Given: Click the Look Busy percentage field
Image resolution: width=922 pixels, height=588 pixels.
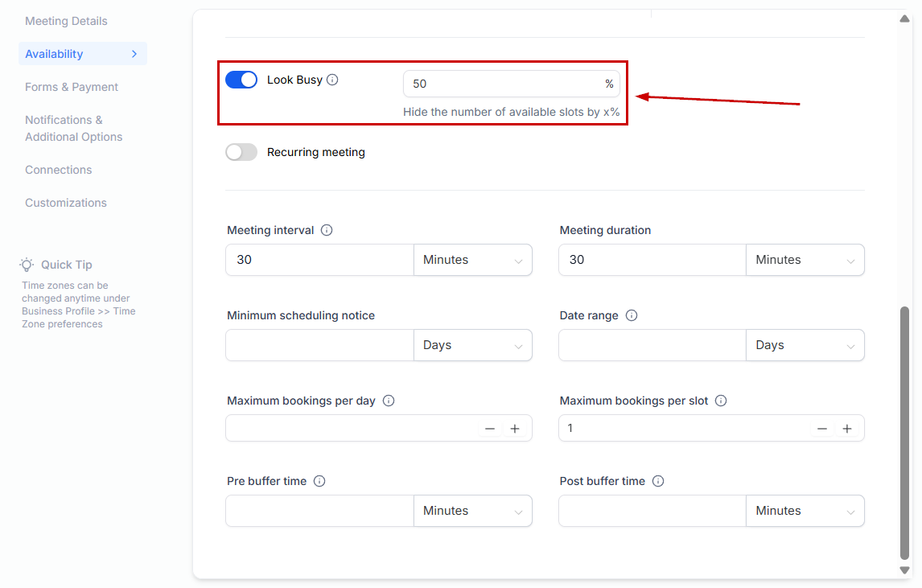Looking at the screenshot, I should point(503,84).
